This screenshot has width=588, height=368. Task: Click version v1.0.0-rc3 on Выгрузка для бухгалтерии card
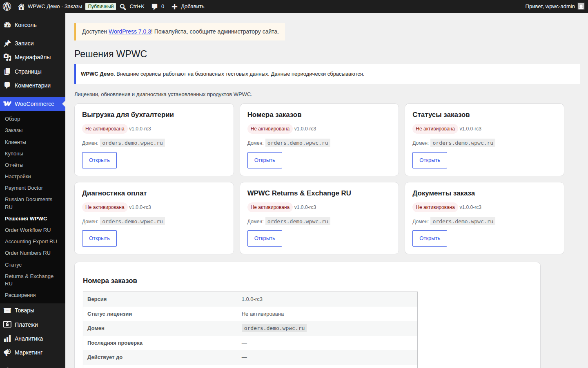pyautogui.click(x=140, y=129)
